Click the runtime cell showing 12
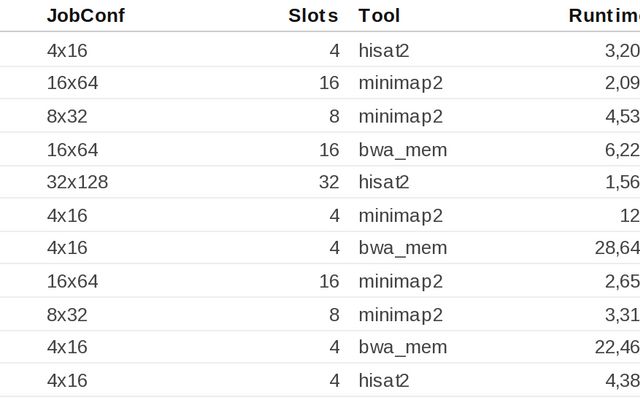The height and width of the screenshot is (400, 640). click(629, 215)
